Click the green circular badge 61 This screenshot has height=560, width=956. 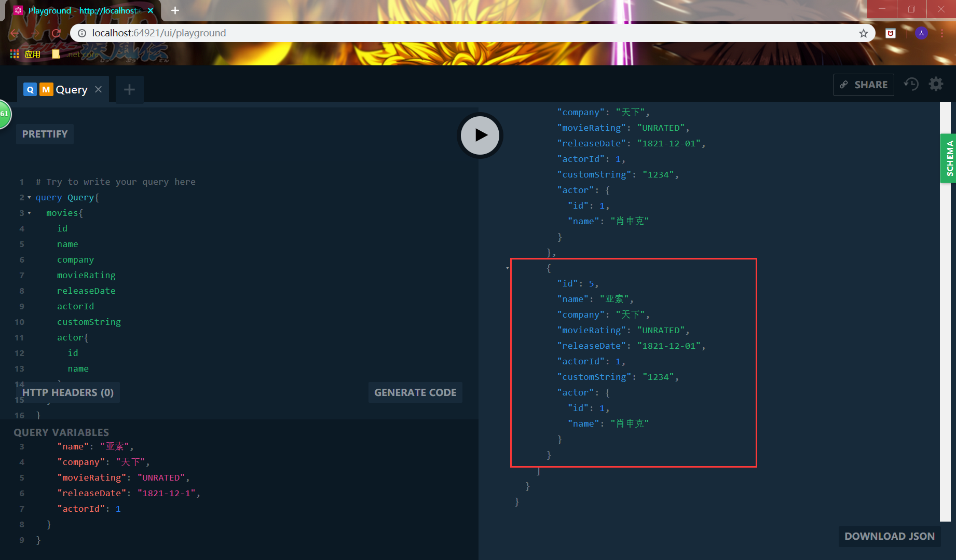pyautogui.click(x=5, y=114)
